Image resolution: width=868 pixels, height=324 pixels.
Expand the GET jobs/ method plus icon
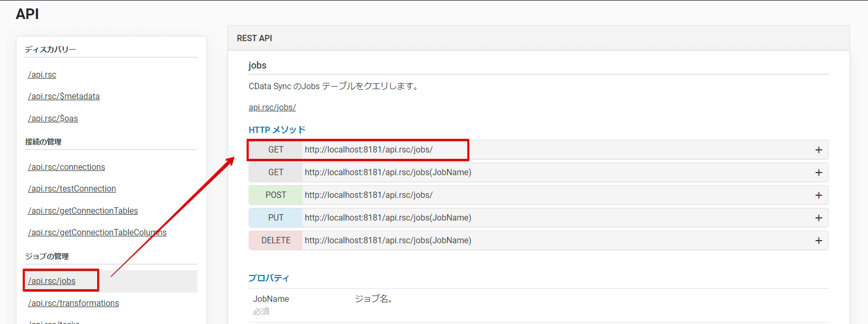818,150
